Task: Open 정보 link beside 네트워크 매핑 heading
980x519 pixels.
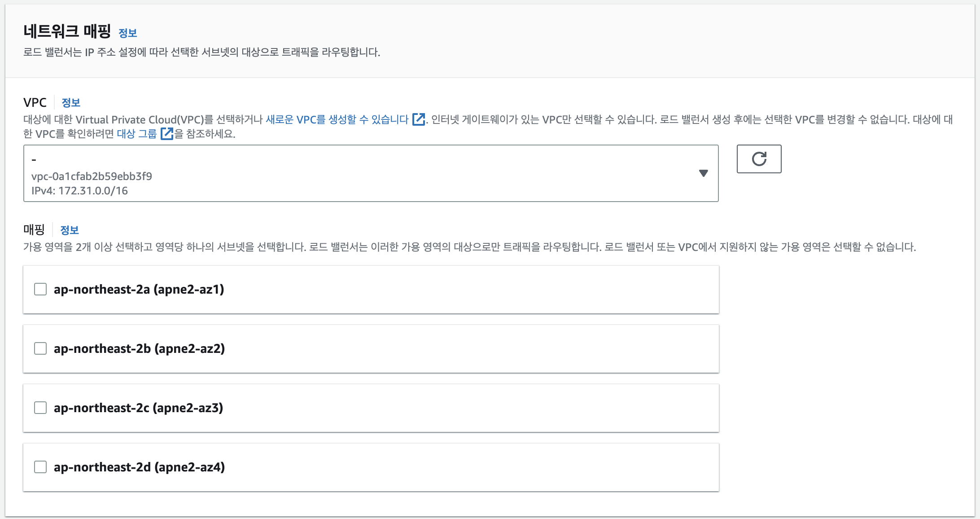Action: [x=127, y=33]
